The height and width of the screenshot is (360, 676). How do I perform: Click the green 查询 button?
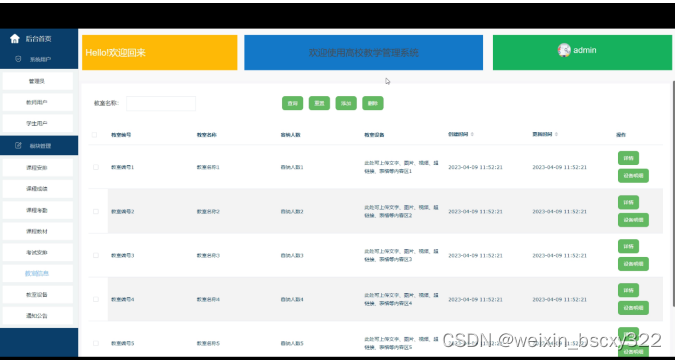pyautogui.click(x=293, y=103)
